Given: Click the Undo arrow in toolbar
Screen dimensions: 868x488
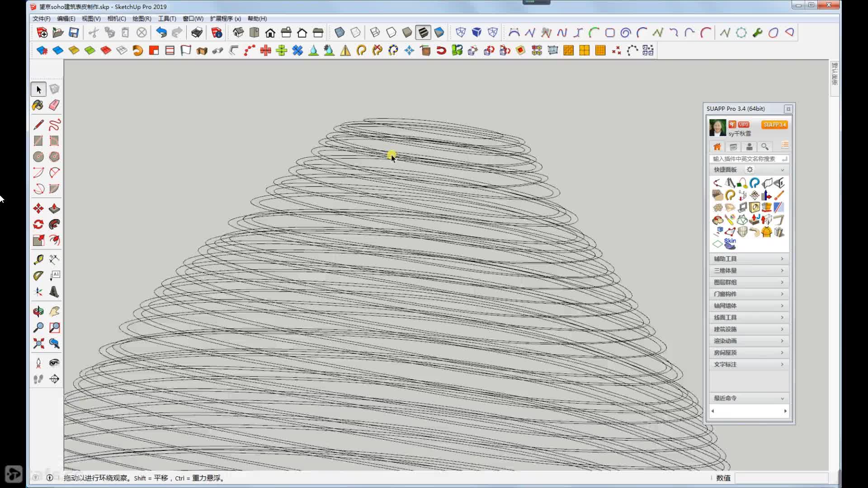Looking at the screenshot, I should [161, 33].
